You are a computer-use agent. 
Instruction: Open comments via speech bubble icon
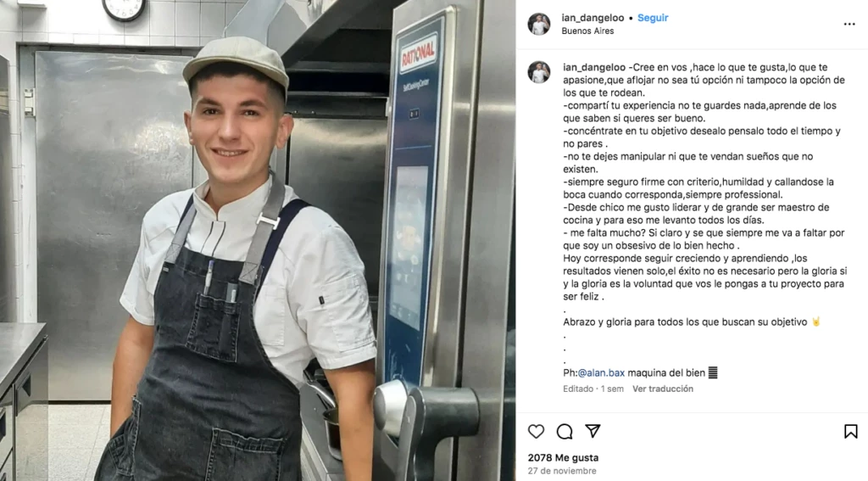(565, 431)
